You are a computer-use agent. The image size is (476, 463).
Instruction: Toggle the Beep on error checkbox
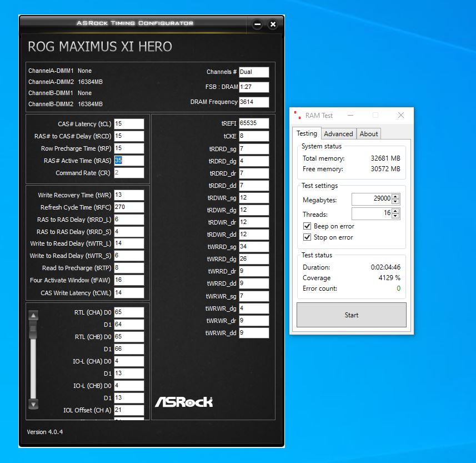pyautogui.click(x=307, y=226)
